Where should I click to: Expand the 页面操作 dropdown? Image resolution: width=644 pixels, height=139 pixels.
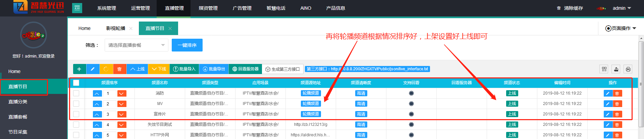pyautogui.click(x=621, y=28)
